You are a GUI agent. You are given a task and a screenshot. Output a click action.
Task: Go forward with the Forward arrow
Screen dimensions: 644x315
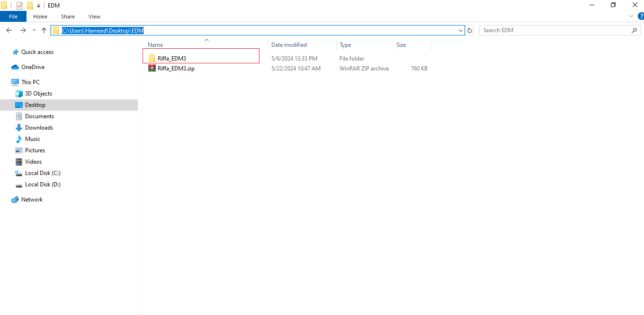tap(23, 30)
